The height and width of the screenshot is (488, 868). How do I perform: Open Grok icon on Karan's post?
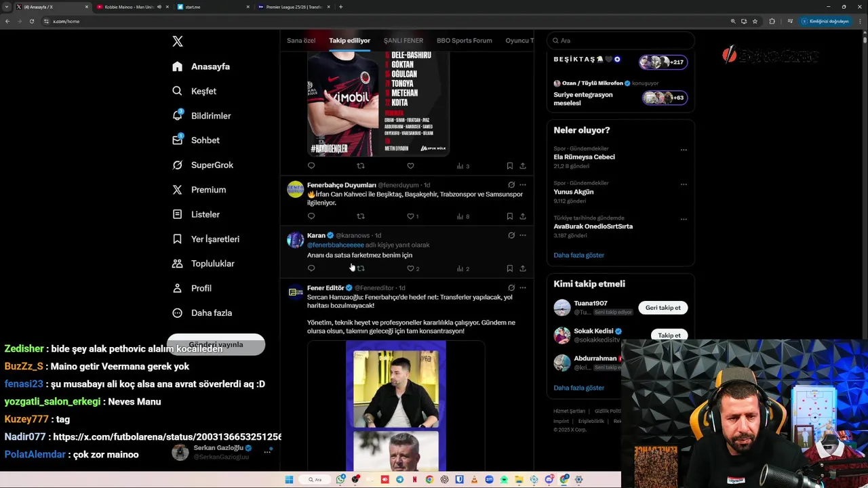pos(511,235)
